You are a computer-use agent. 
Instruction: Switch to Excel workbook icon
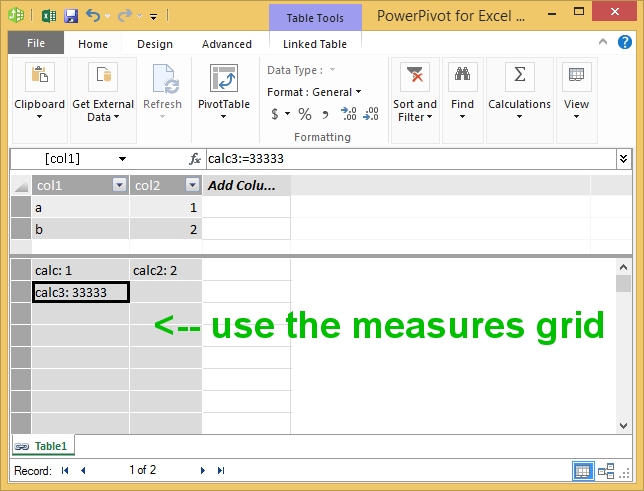48,16
